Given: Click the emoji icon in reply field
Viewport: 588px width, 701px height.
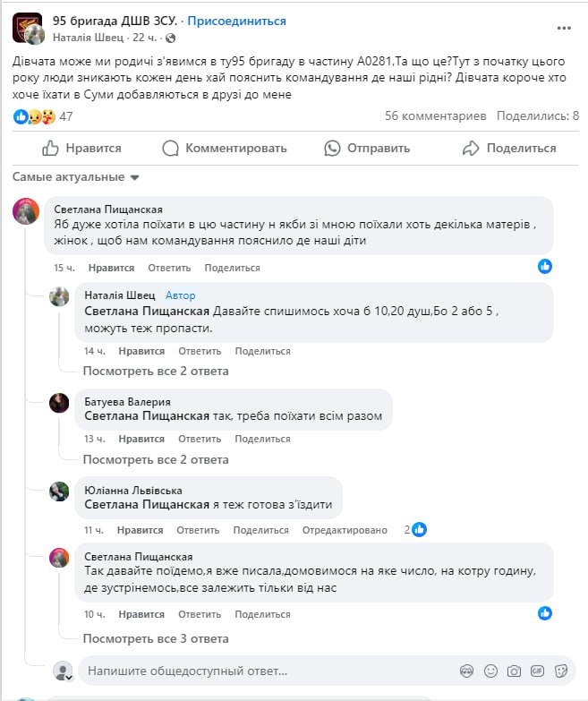Looking at the screenshot, I should click(490, 671).
